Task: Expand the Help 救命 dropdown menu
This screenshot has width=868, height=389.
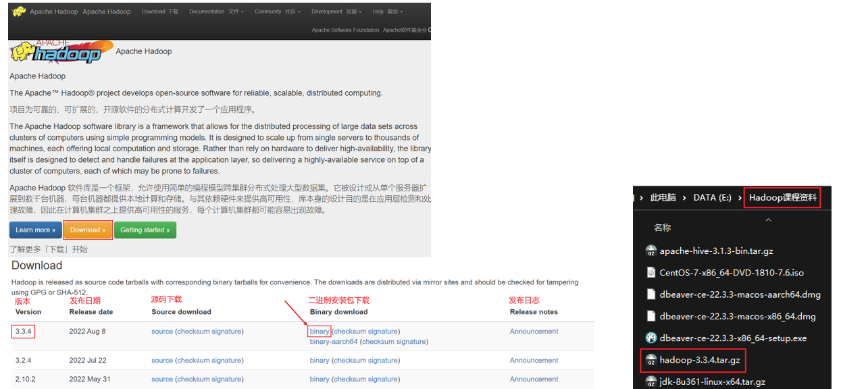Action: tap(388, 11)
